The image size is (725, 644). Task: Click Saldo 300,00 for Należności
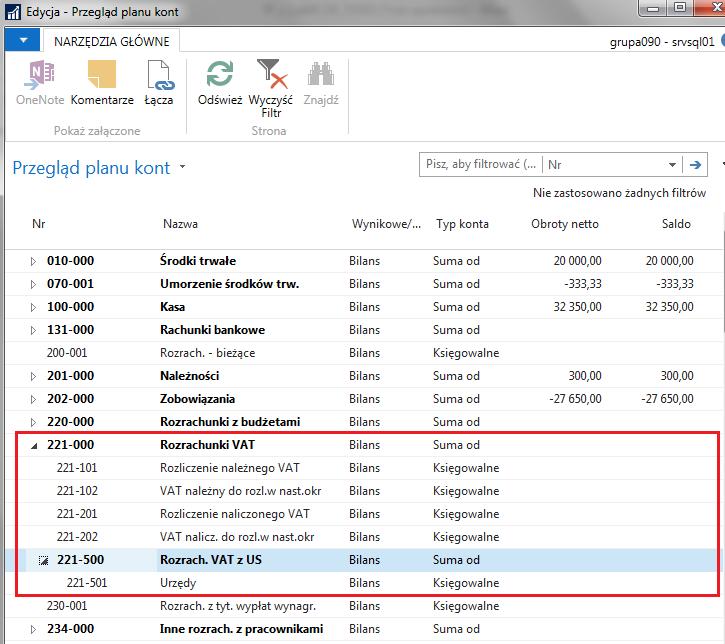(x=677, y=376)
